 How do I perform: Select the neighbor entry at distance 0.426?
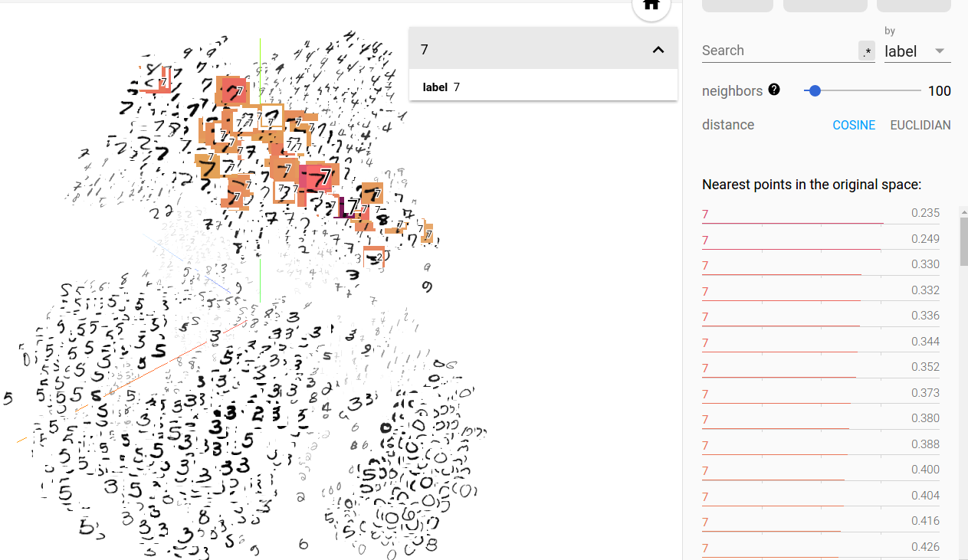tap(820, 548)
